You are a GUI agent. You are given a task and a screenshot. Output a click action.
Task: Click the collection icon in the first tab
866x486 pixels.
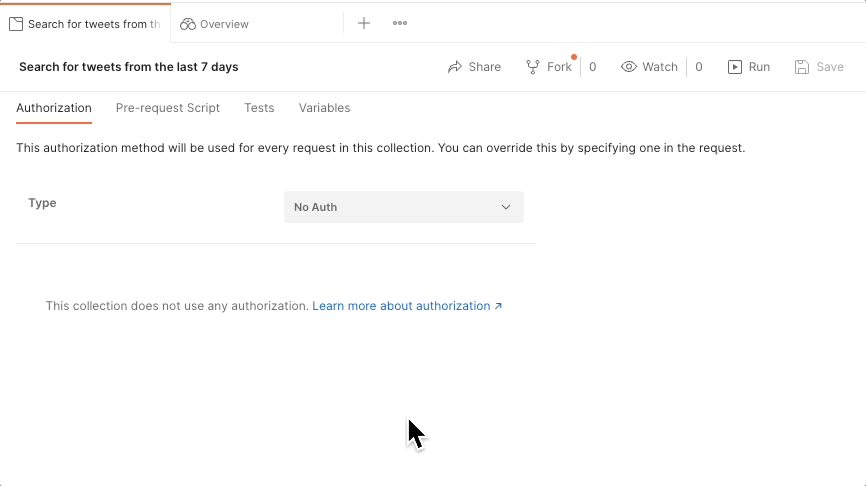[16, 24]
